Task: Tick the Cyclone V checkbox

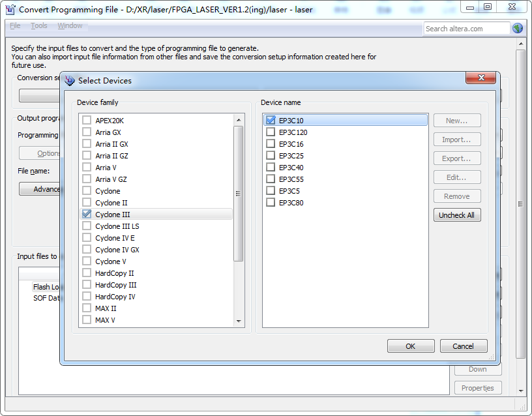Action: 87,261
